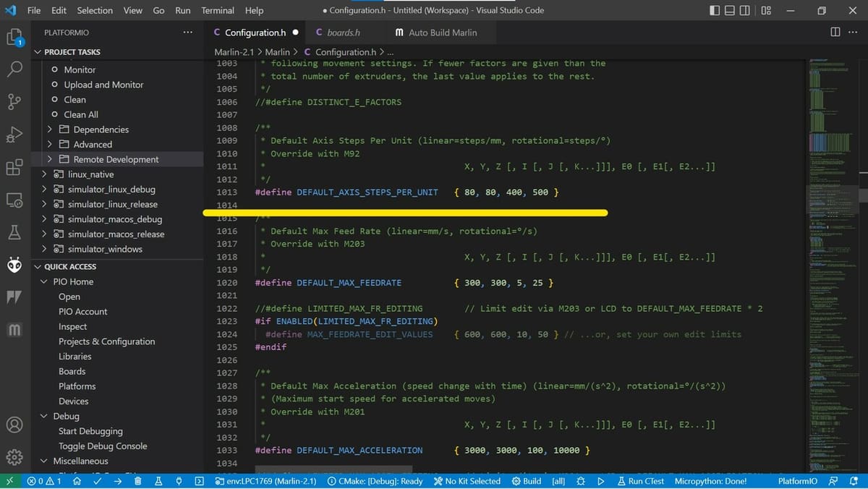868x489 pixels.
Task: Select the PlatformIO alien icon
Action: click(x=14, y=265)
